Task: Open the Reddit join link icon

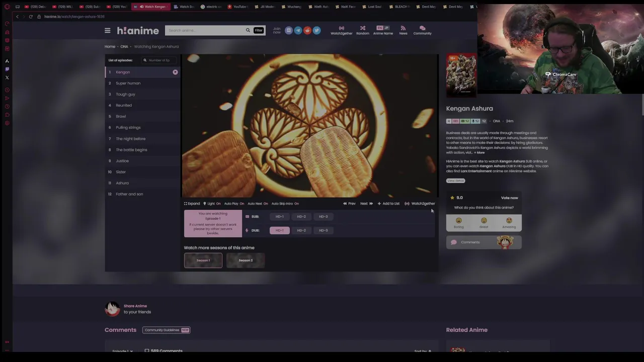Action: [307, 31]
